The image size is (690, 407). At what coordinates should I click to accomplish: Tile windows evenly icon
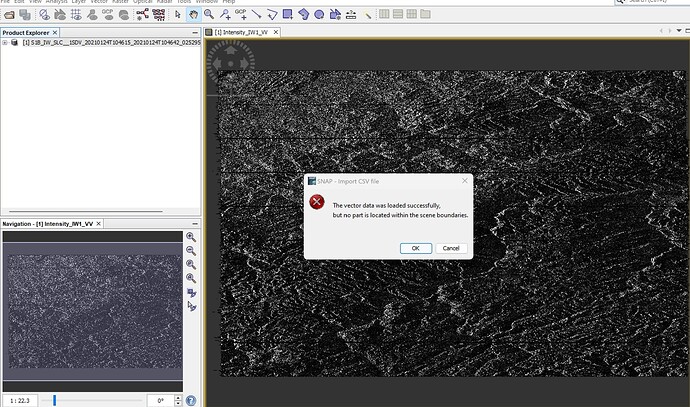click(411, 14)
